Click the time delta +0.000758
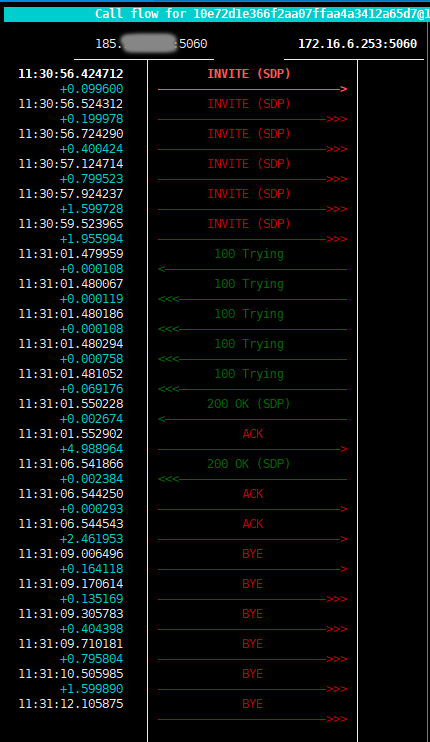Screen dimensions: 430x742 pos(91,359)
